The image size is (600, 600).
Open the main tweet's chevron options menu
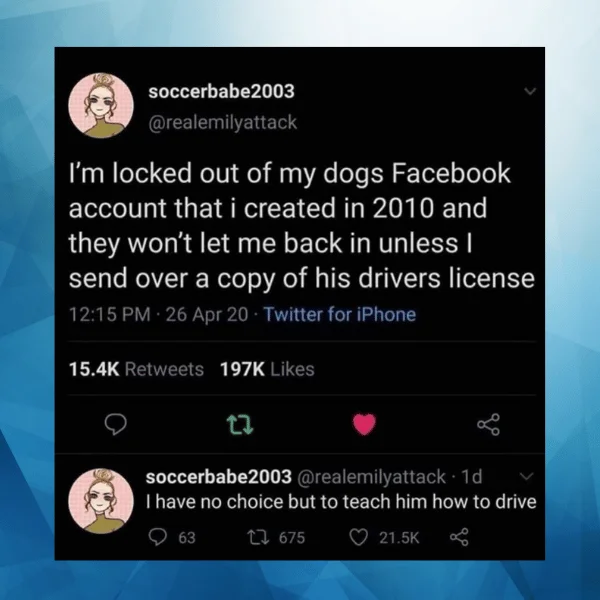pyautogui.click(x=530, y=91)
